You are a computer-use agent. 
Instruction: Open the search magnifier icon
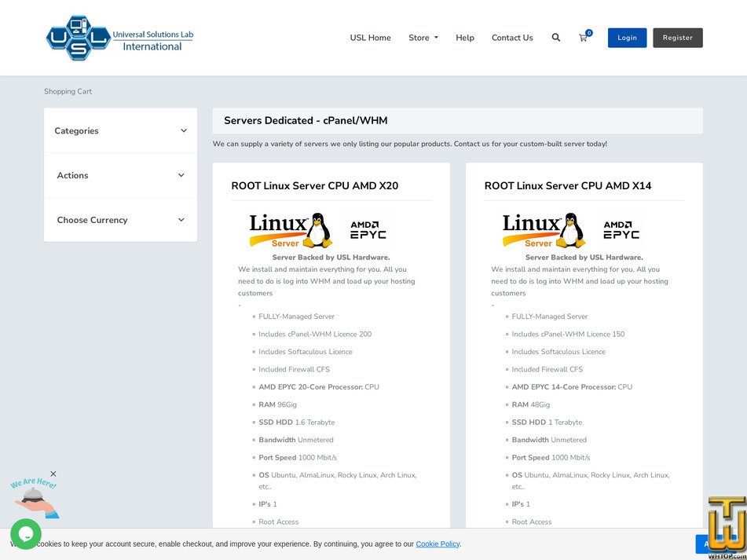click(x=556, y=38)
